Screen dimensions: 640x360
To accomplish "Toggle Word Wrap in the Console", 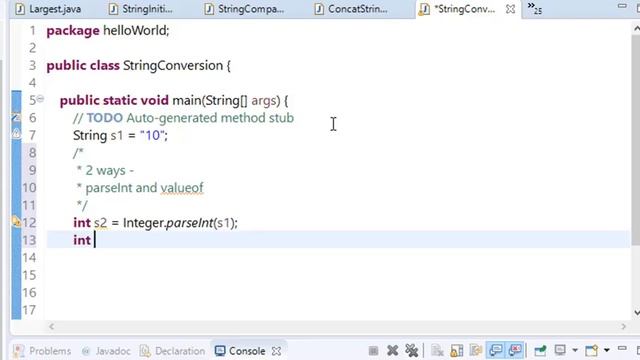I will coord(476,351).
